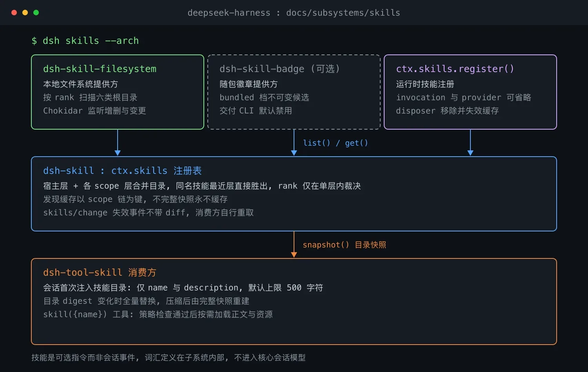Click the "snapshot() 目录快照" arrow label
This screenshot has height=372, width=588.
(x=345, y=245)
